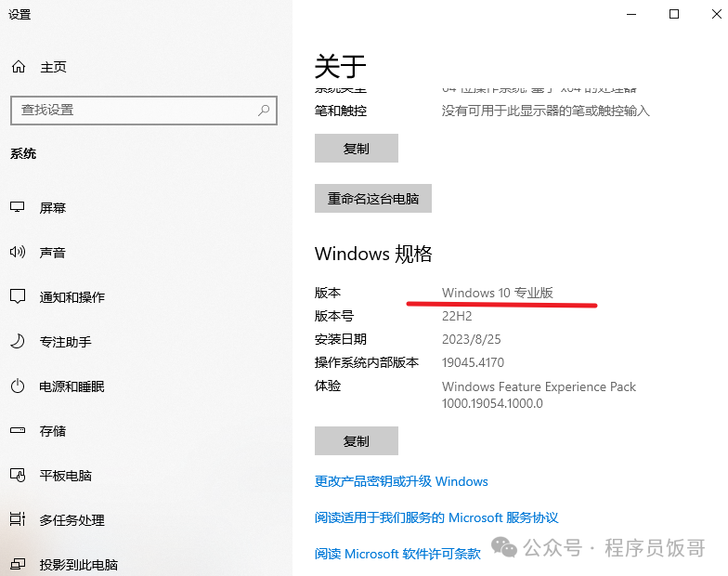The image size is (728, 576).
Task: Click the Sound speaker icon
Action: 18,253
